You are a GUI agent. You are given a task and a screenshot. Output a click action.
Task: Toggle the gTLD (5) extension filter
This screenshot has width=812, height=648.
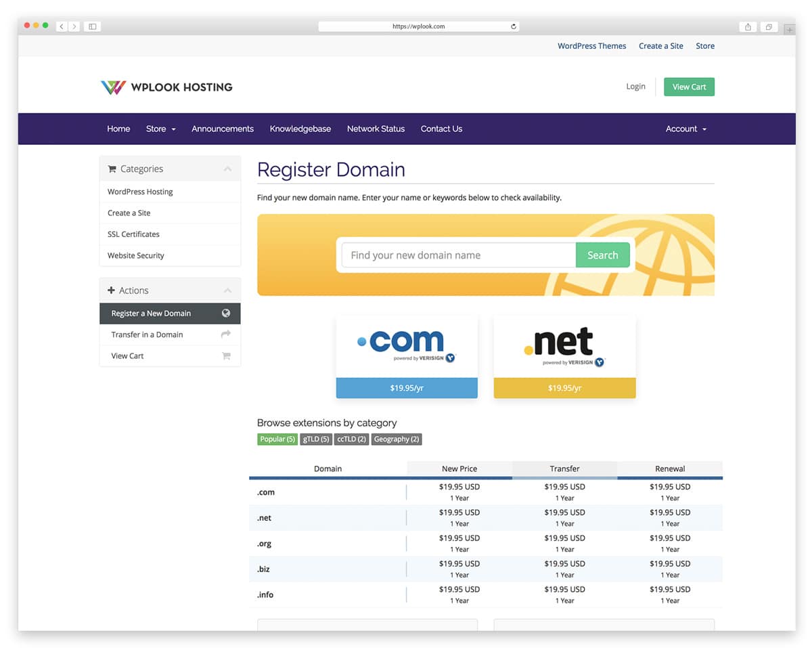[x=316, y=439]
